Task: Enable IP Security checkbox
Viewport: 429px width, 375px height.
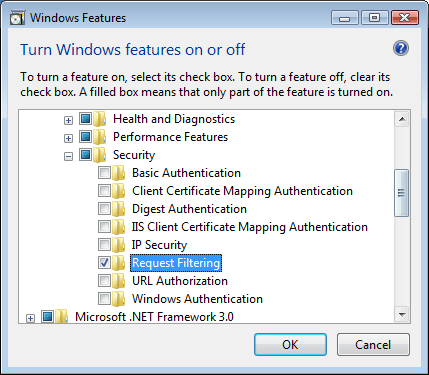Action: (x=104, y=245)
